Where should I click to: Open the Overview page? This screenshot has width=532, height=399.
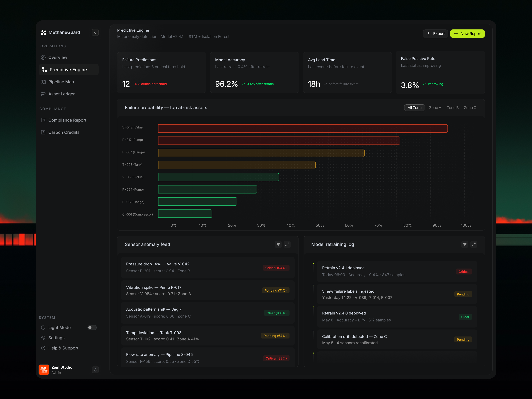tap(69, 58)
